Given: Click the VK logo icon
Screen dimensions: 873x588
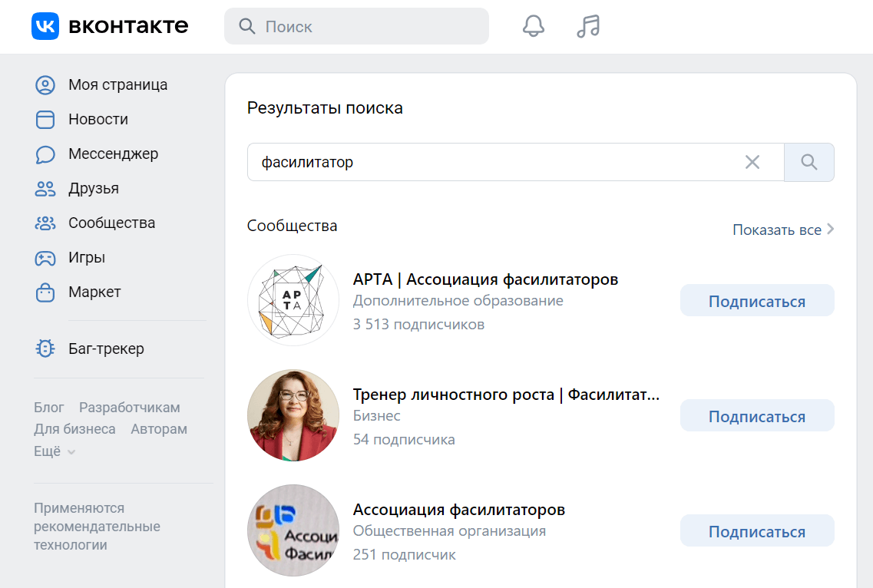Looking at the screenshot, I should (45, 26).
